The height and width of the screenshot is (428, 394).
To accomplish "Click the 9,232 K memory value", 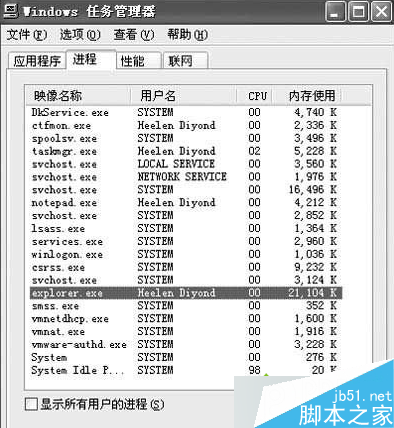I will pyautogui.click(x=315, y=267).
